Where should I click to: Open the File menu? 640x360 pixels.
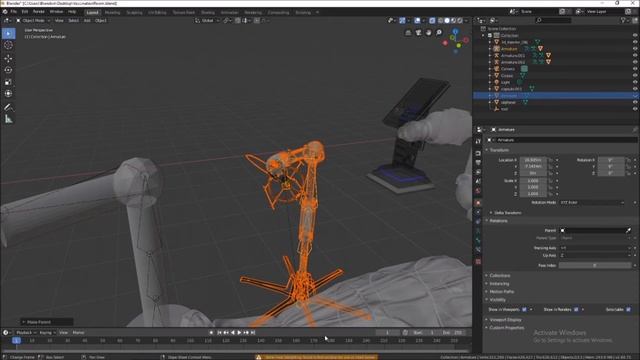click(x=13, y=12)
